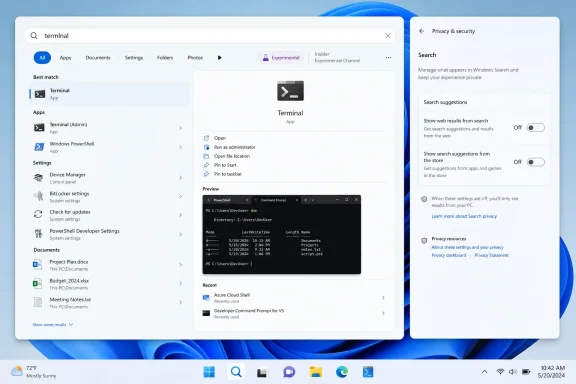Image resolution: width=576 pixels, height=384 pixels.
Task: Expand Check for updates result chevron
Action: (x=180, y=215)
